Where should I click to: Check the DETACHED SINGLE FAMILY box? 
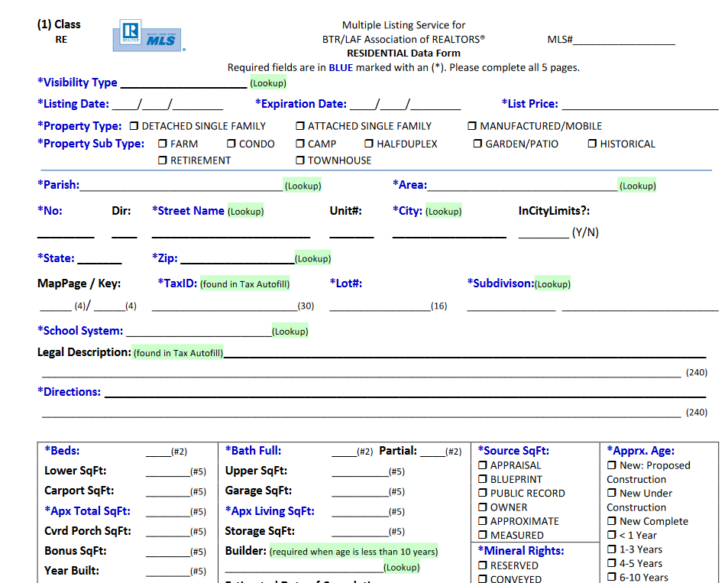(134, 126)
